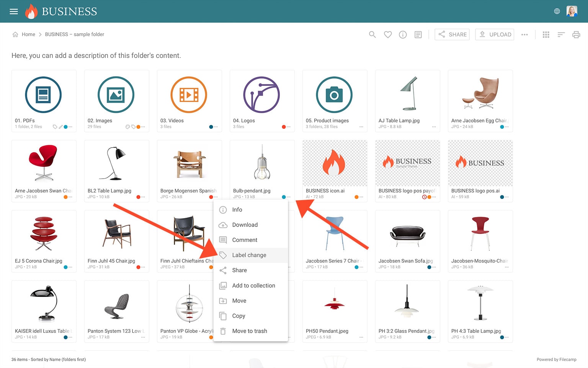The width and height of the screenshot is (588, 368).
Task: Open more options for Bulb-pendant.jpg
Action: (x=289, y=197)
